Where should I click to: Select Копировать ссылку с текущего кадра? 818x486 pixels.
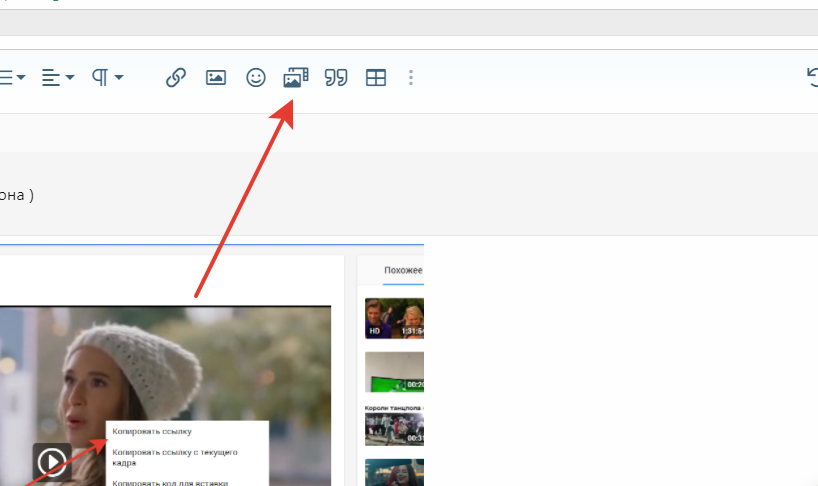175,457
